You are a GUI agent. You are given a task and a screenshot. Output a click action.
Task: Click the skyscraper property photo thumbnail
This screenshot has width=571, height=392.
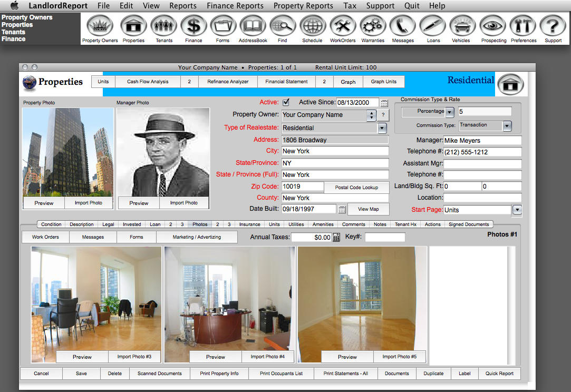pos(68,152)
